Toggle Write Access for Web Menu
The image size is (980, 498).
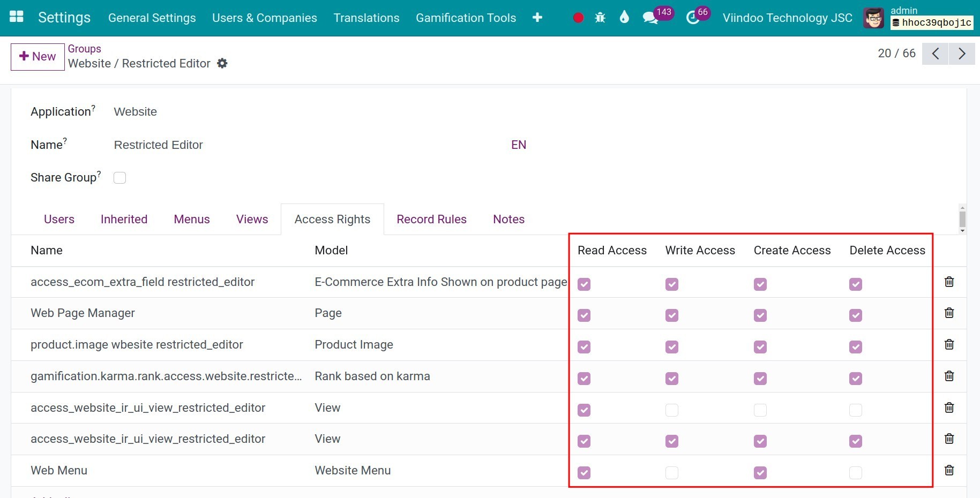(672, 473)
